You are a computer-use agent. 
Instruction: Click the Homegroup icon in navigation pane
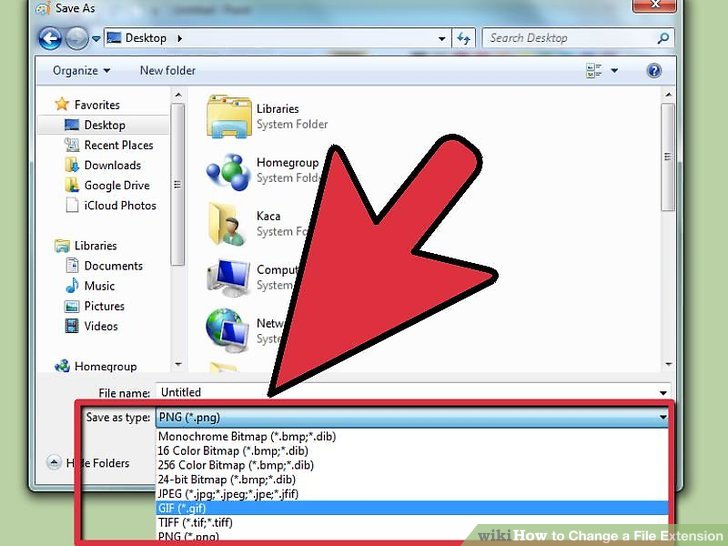[62, 366]
